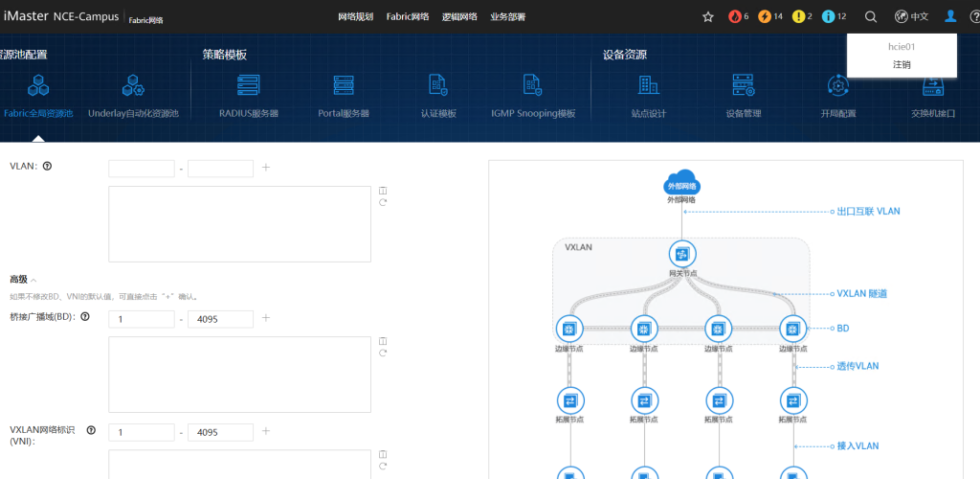Screen dimensions: 980x479
Task: Open Fabric全局资源池 icon
Action: (38, 86)
